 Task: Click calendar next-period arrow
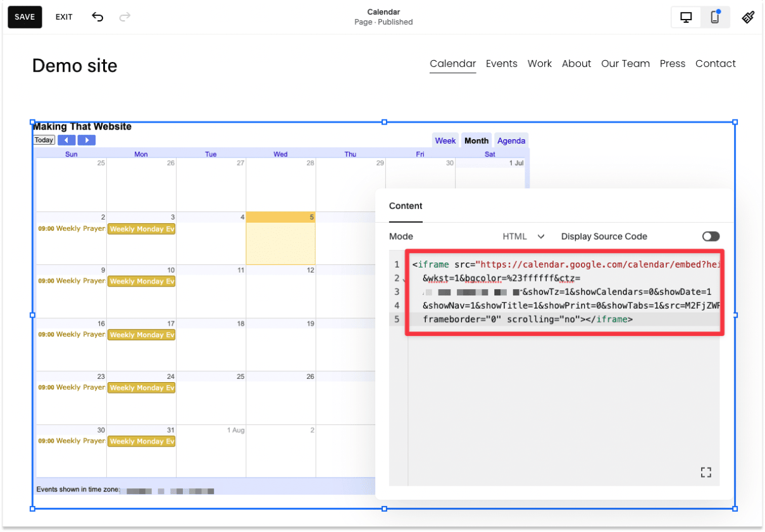[86, 140]
